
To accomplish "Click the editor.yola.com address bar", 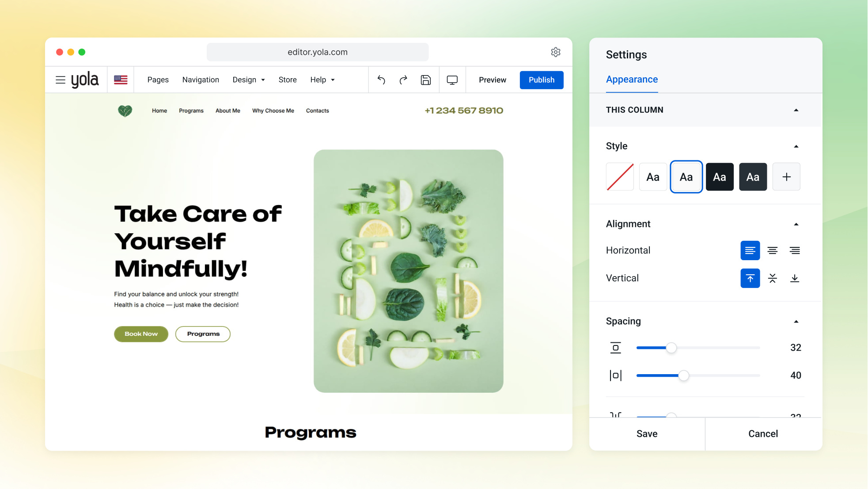I will tap(318, 52).
